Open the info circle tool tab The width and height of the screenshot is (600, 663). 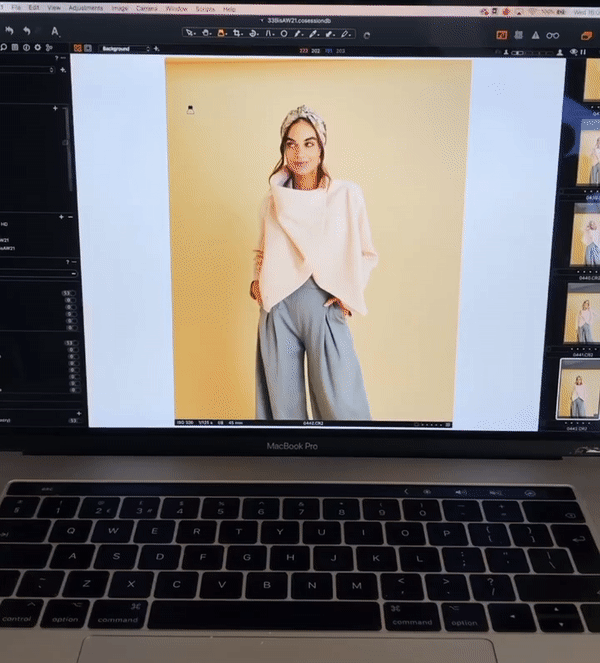click(26, 47)
